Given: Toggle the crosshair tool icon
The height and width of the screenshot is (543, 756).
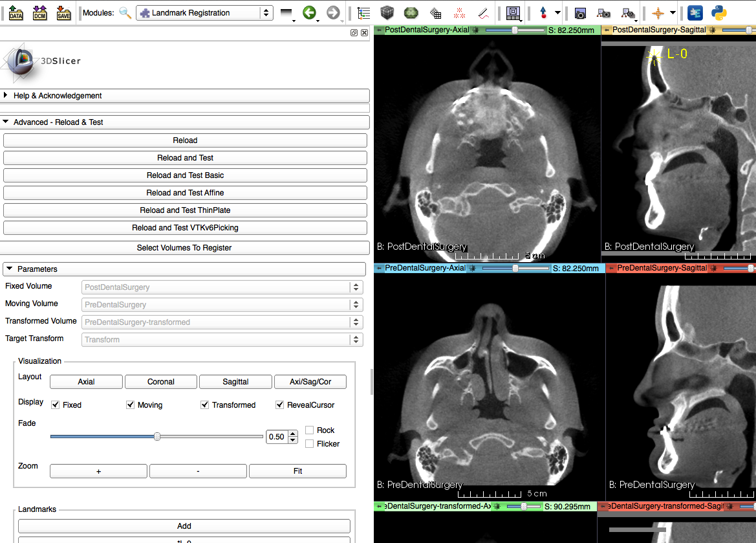Looking at the screenshot, I should pyautogui.click(x=658, y=13).
